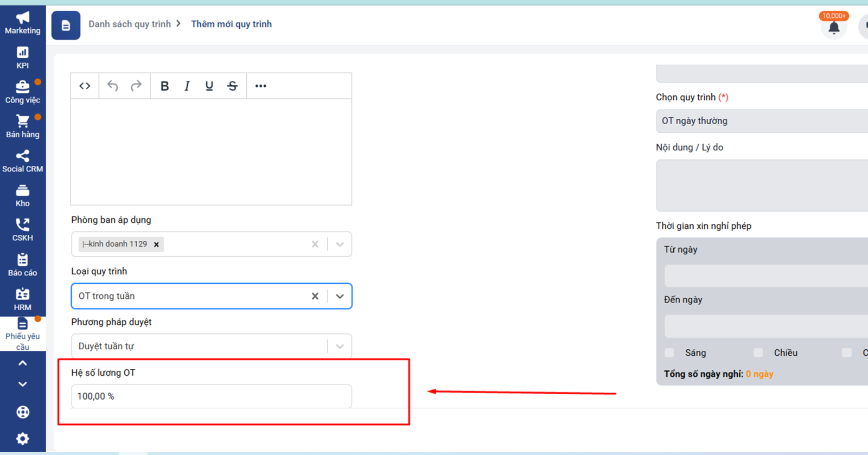
Task: Expand the Loại quy trình dropdown
Action: point(340,296)
